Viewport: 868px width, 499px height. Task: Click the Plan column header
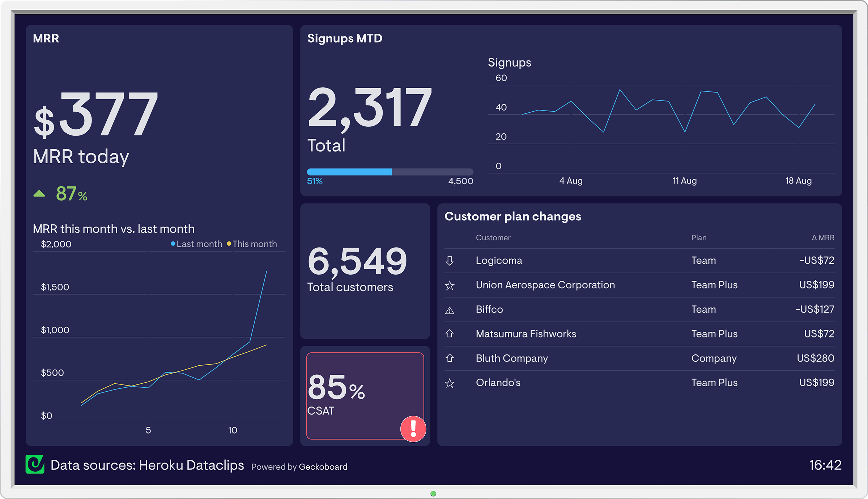click(698, 238)
